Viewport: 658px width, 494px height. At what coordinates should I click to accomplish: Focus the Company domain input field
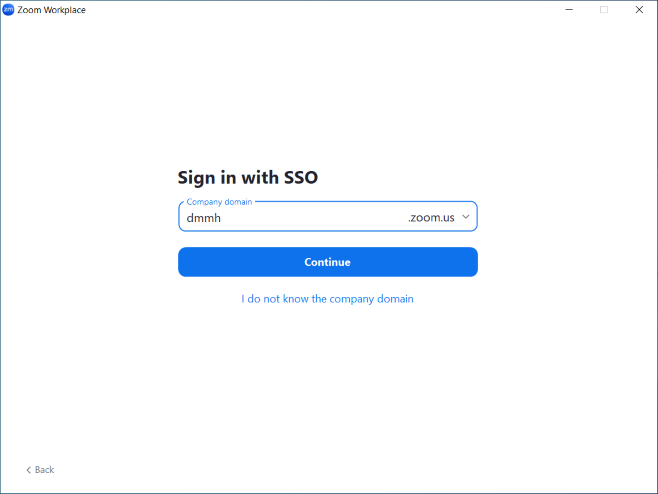click(x=290, y=218)
